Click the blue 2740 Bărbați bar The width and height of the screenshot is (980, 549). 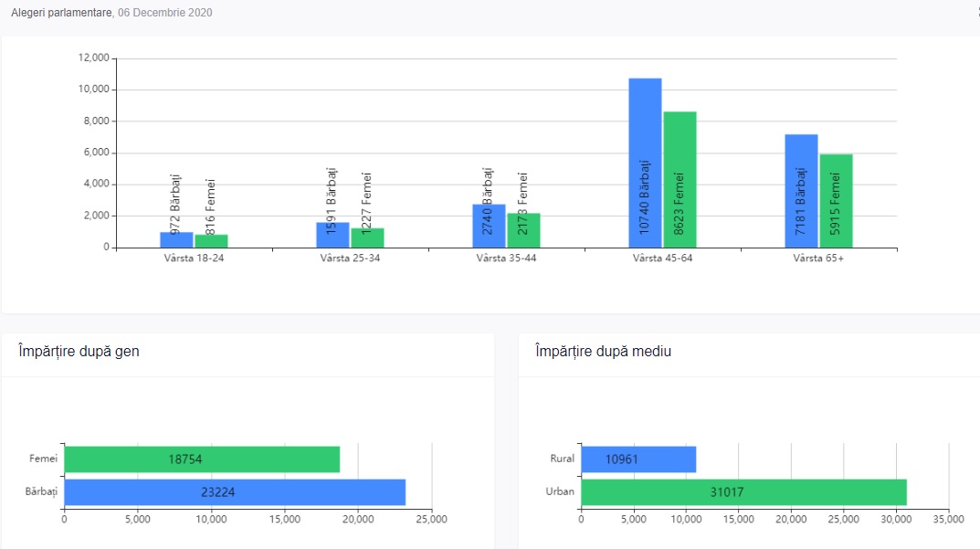489,227
